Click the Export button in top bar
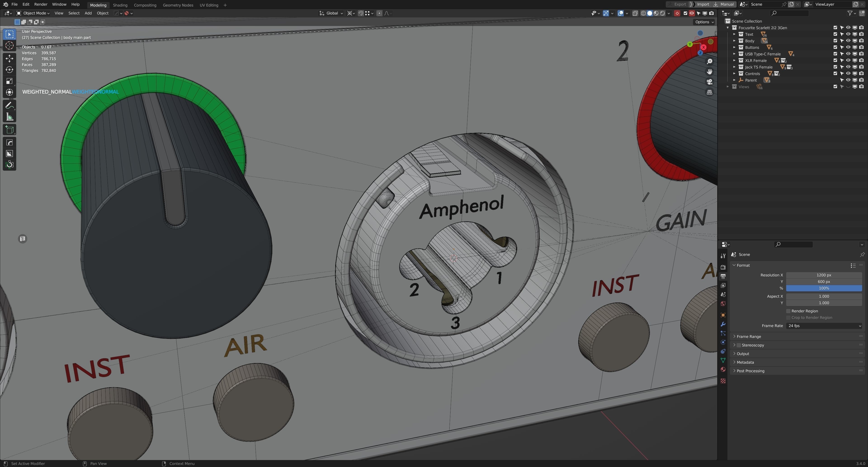This screenshot has height=467, width=868. point(680,4)
